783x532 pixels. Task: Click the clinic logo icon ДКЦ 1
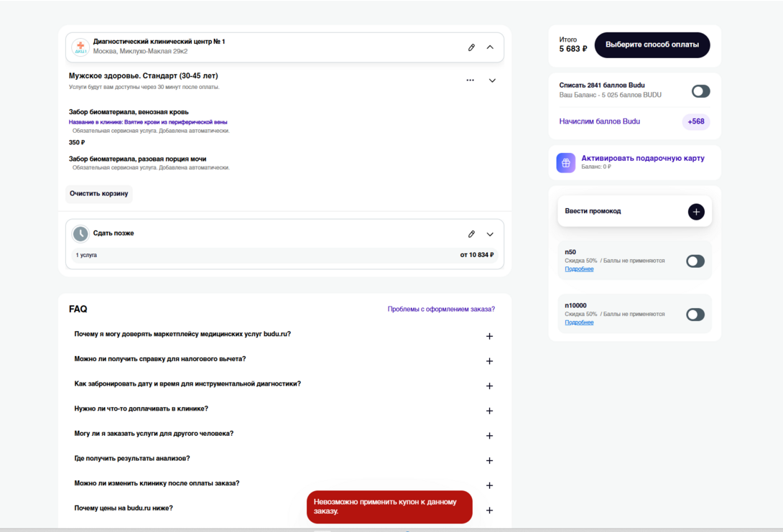80,47
